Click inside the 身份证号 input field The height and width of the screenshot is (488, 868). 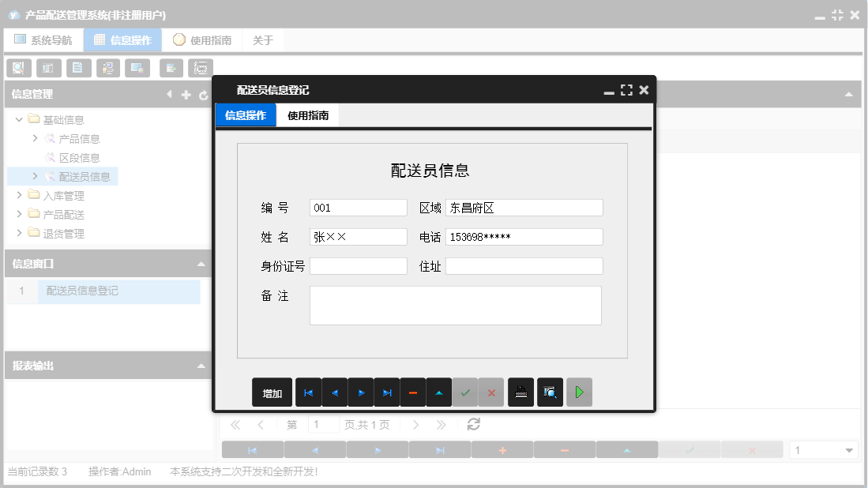[x=358, y=266]
